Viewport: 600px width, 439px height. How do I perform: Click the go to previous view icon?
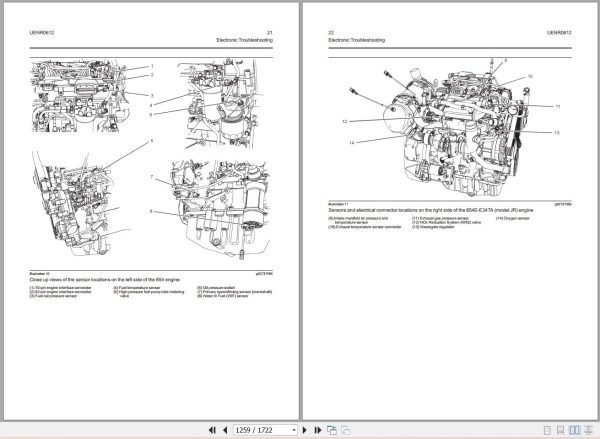[x=332, y=430]
